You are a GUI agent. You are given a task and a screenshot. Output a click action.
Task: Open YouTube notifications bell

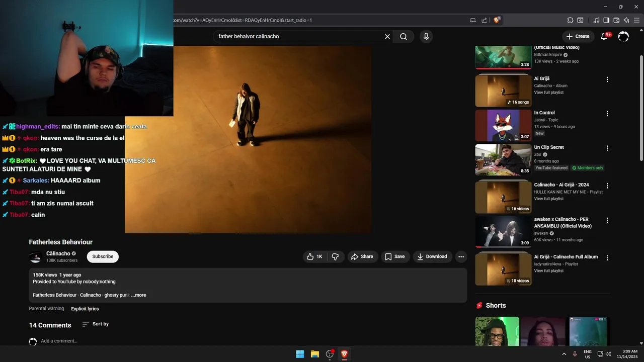[605, 36]
